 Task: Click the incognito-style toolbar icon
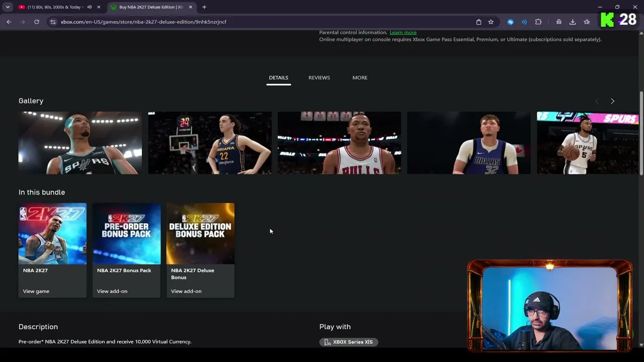click(x=558, y=22)
